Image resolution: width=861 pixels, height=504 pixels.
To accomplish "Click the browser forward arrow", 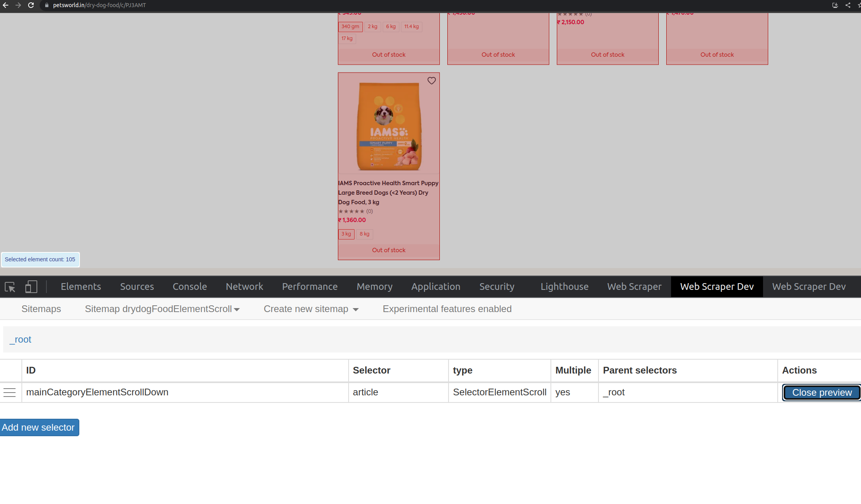I will point(18,5).
